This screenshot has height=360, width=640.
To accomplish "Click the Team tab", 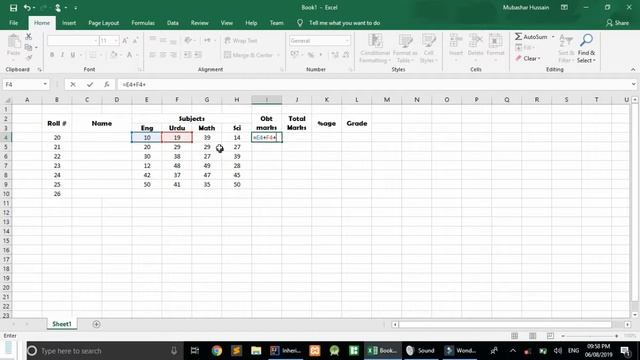I will coord(276,23).
